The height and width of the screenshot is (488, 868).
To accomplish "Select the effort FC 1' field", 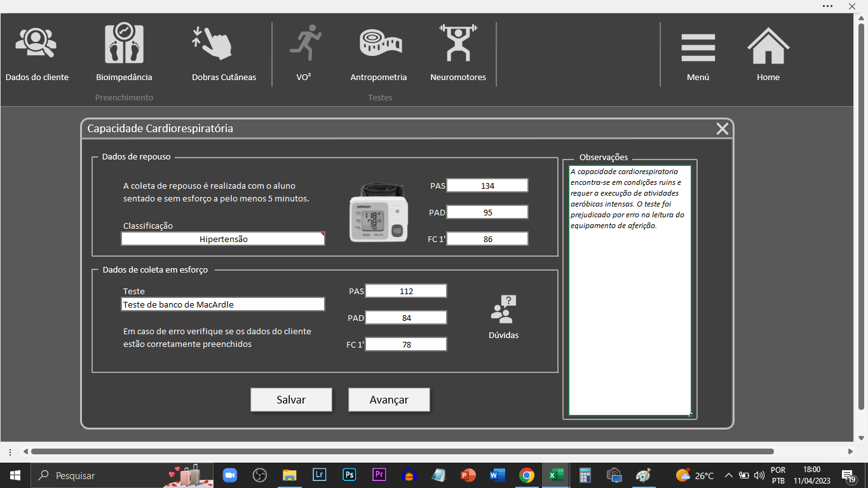I will point(406,344).
